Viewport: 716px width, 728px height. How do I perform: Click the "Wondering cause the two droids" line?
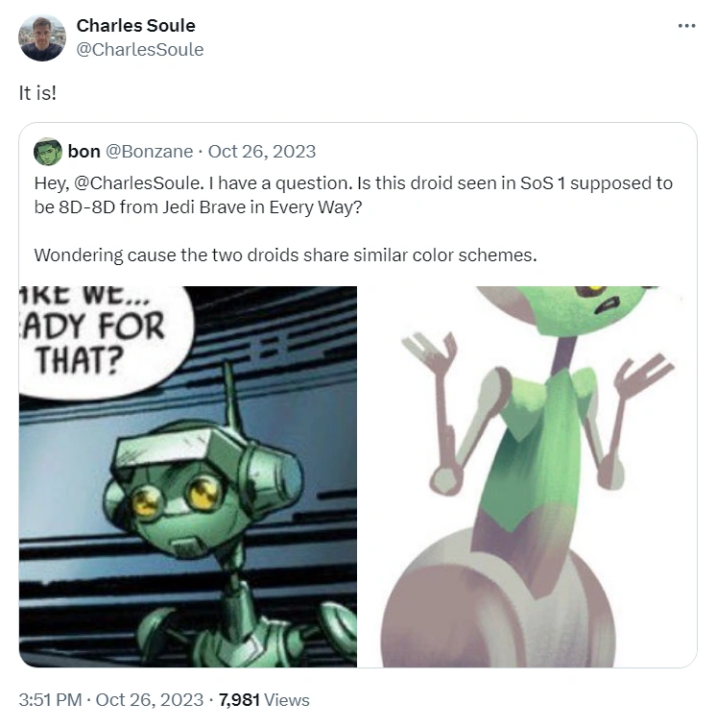[285, 255]
